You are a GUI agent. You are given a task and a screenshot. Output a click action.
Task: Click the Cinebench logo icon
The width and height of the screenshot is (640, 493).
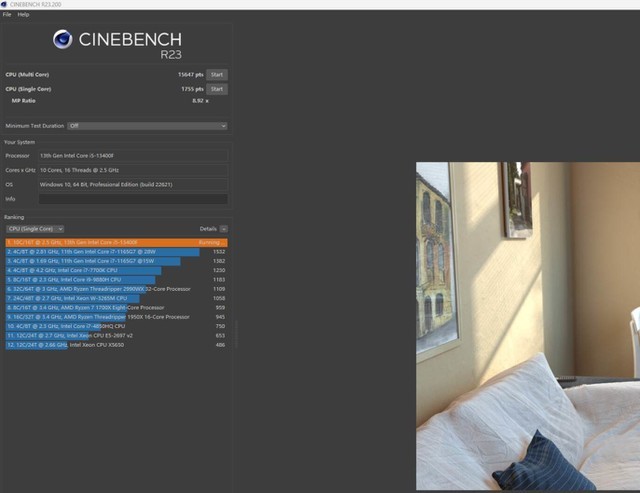[62, 39]
